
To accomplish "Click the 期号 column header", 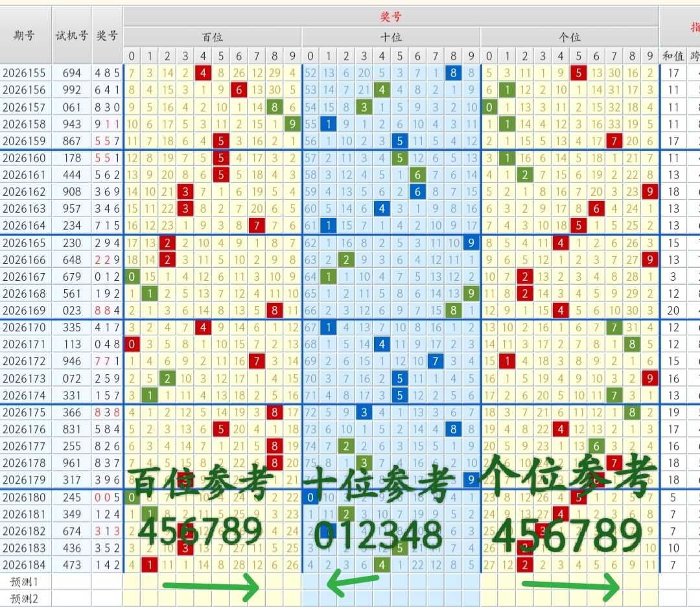I will tap(25, 35).
